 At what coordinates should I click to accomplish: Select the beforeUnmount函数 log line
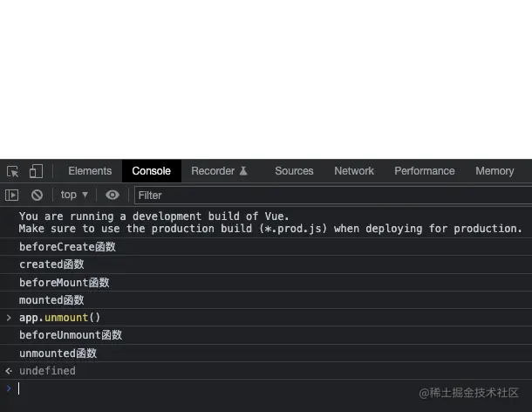coord(266,335)
